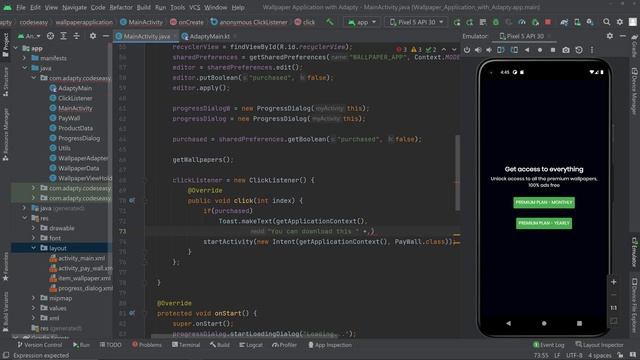Open Search Everywhere magnifier icon

pyautogui.click(x=607, y=22)
